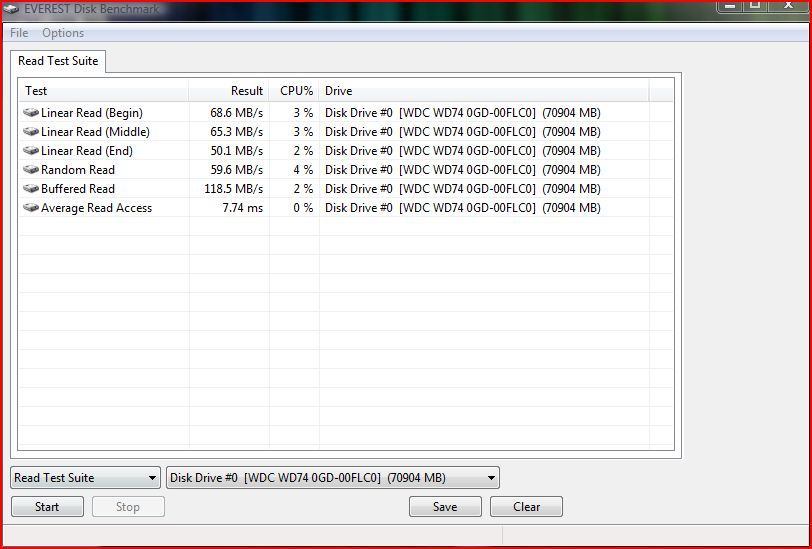The image size is (812, 549).
Task: Click the 50.1 MB/s result value
Action: point(237,151)
